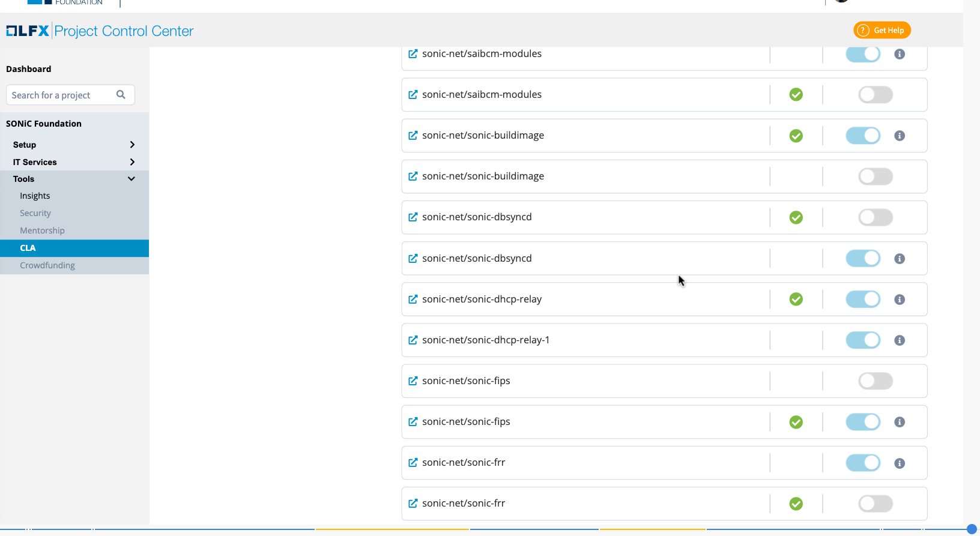Click green checkmark in sonic-dbsyncd row

pyautogui.click(x=796, y=217)
